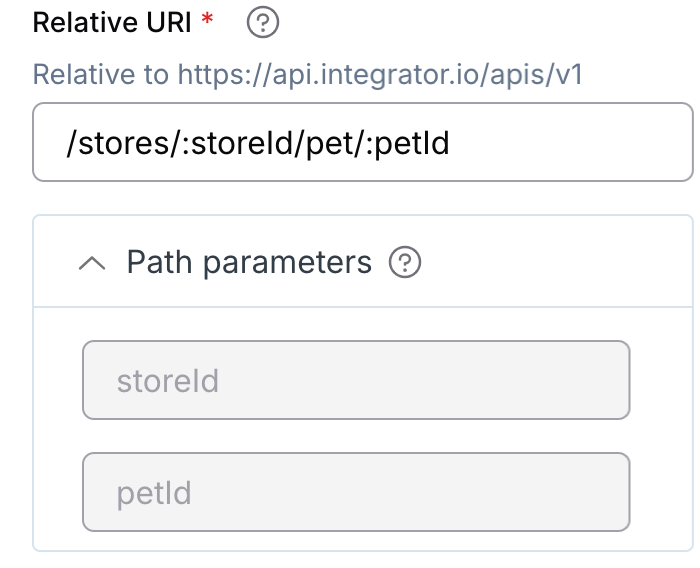The width and height of the screenshot is (700, 568).
Task: Click the Relative URI input field
Action: point(362,143)
